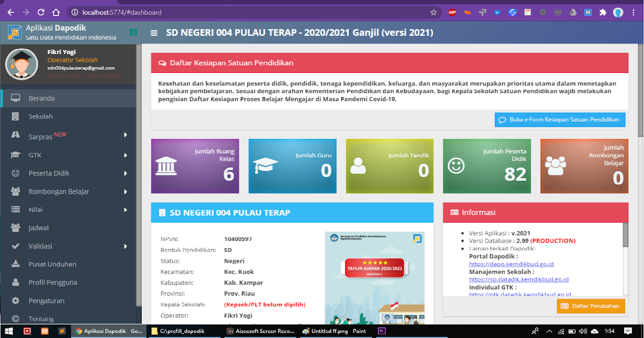Click the Informasi panel scrollbar
Viewport: 644px width, 338px height.
pos(625,235)
